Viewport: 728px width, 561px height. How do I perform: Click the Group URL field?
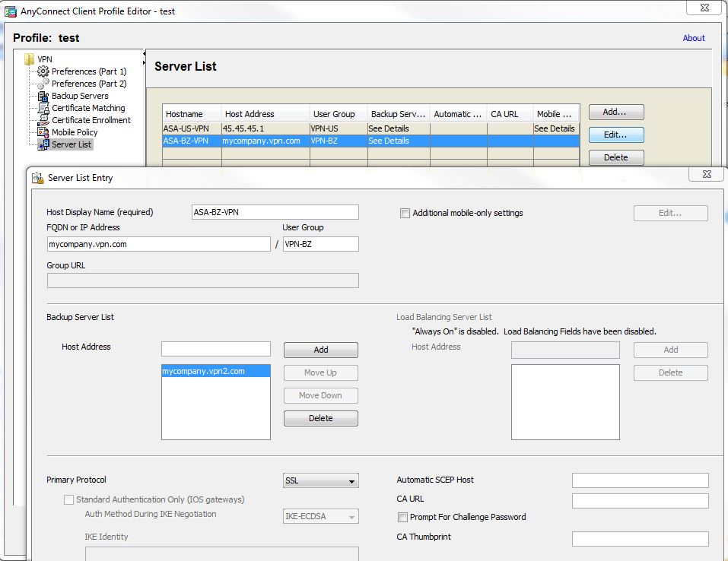click(x=203, y=280)
